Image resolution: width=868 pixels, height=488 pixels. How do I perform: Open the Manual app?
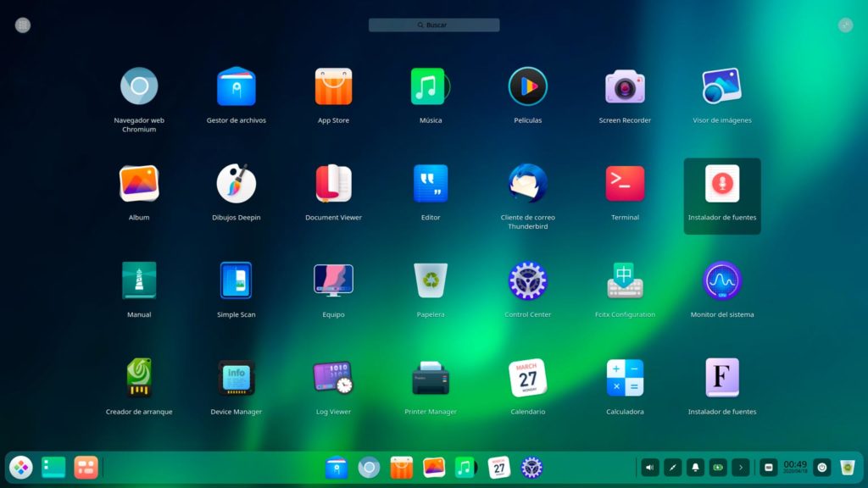[x=139, y=280]
